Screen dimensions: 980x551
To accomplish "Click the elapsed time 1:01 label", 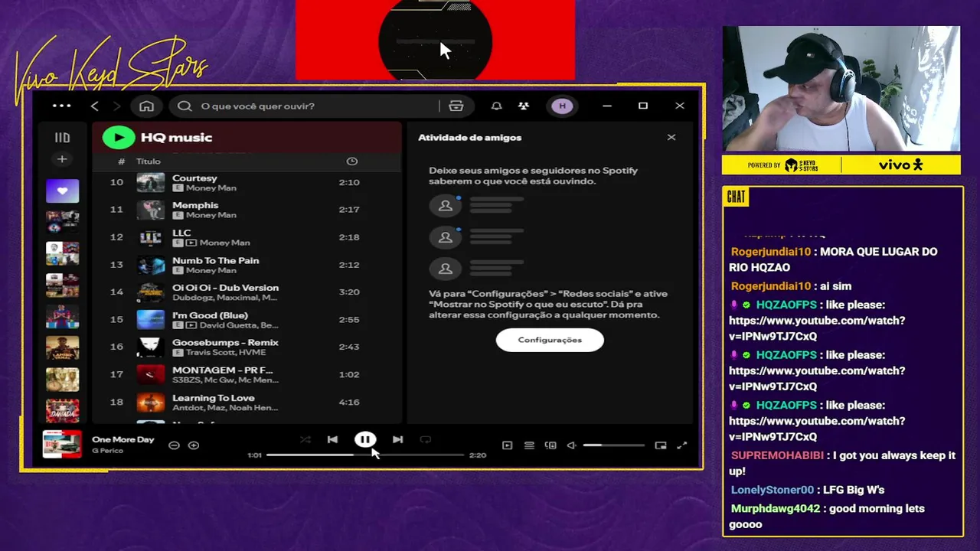I will click(254, 455).
